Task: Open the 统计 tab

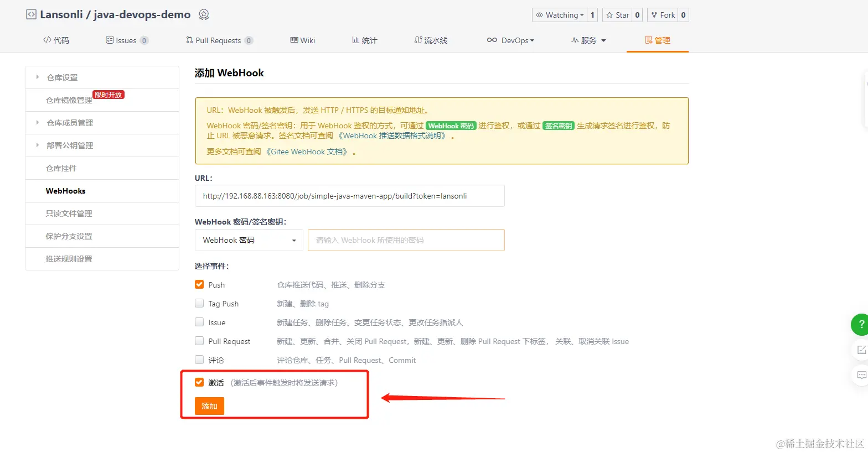Action: tap(365, 40)
